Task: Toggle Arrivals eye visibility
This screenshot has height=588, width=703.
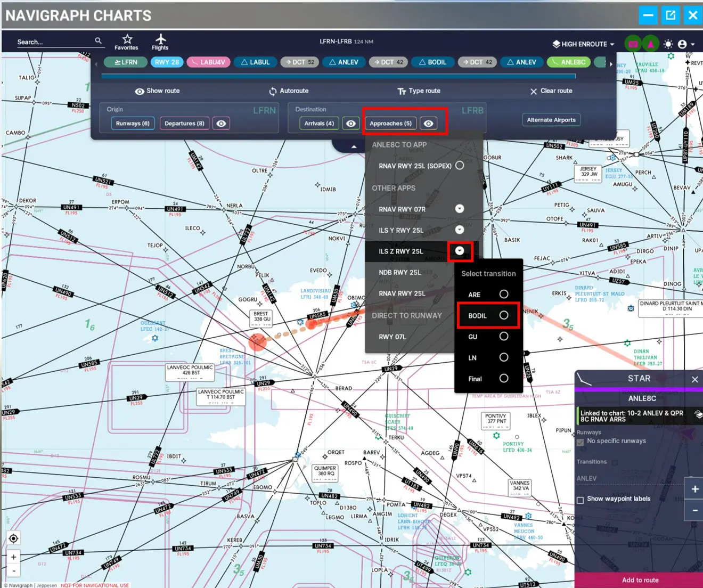Action: (x=350, y=124)
